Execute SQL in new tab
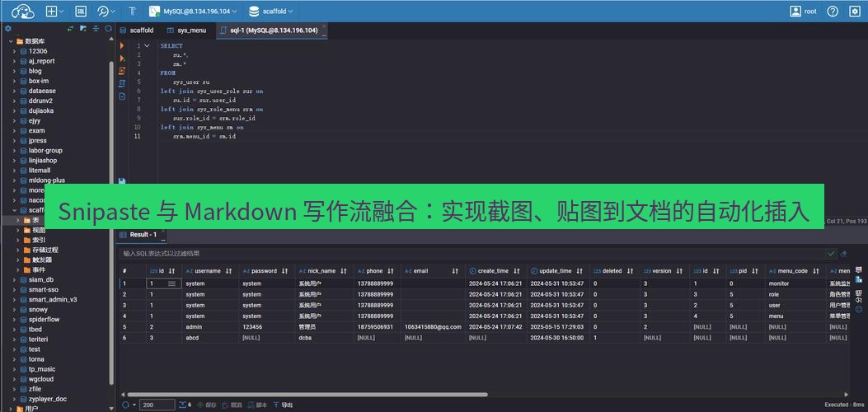The image size is (868, 412). [122, 58]
